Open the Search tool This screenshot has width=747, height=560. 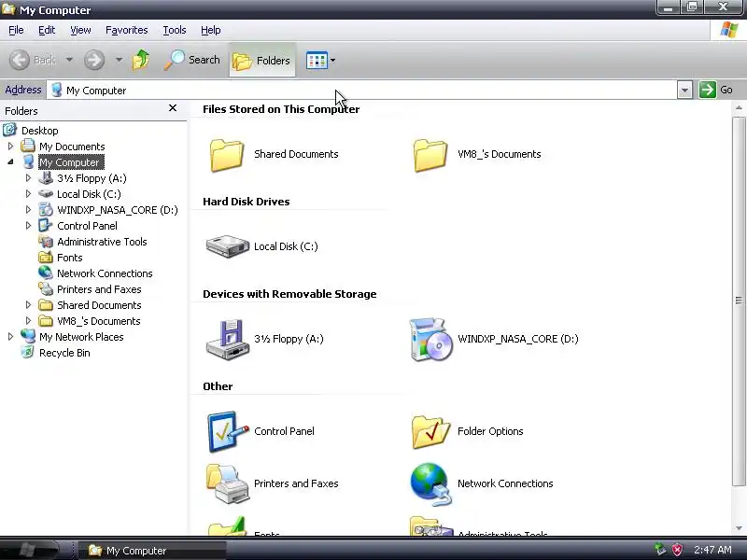[x=192, y=60]
